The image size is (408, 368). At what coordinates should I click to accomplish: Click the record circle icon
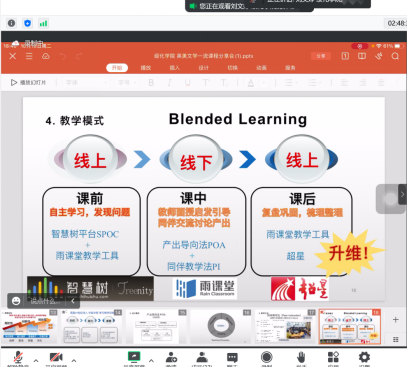(266, 357)
